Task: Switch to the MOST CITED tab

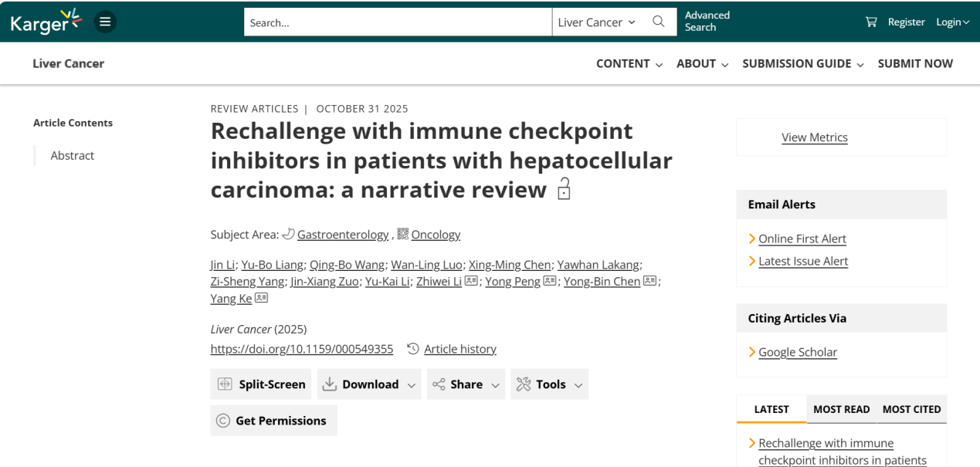Action: (x=911, y=409)
